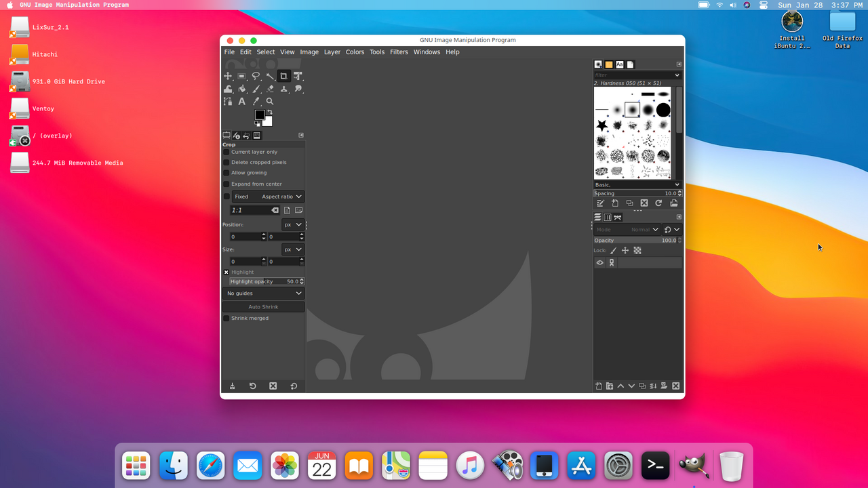Reset tool options to default values
Viewport: 868px width, 488px height.
294,386
